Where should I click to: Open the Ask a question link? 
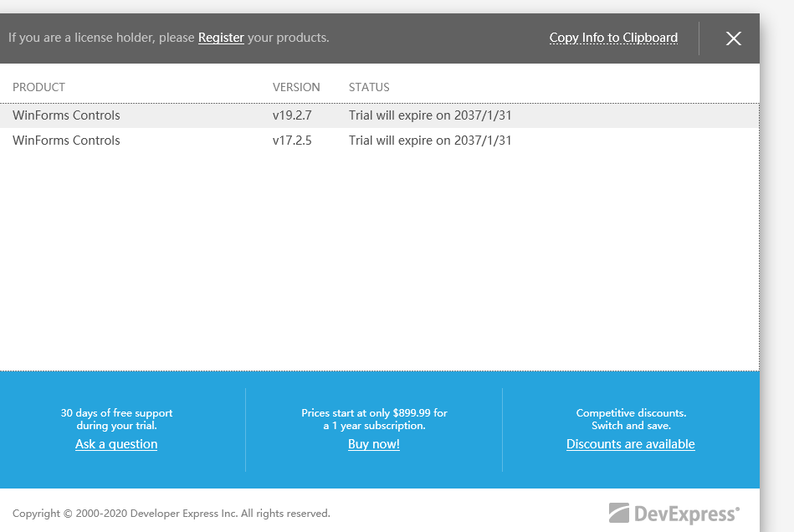(116, 444)
